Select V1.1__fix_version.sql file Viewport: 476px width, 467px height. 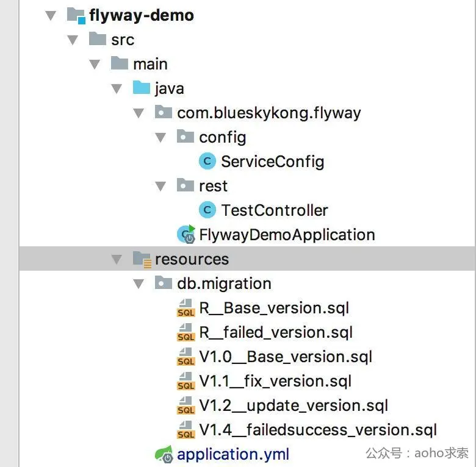(275, 381)
